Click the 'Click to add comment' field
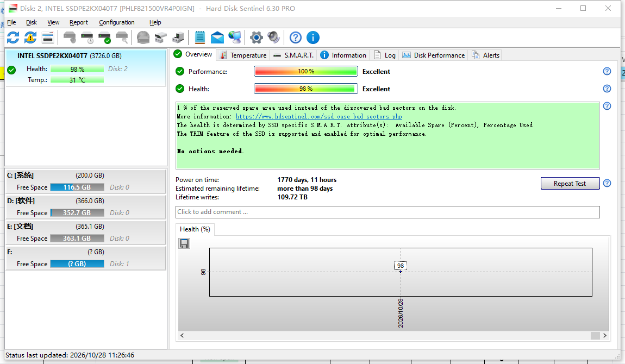 coord(387,212)
